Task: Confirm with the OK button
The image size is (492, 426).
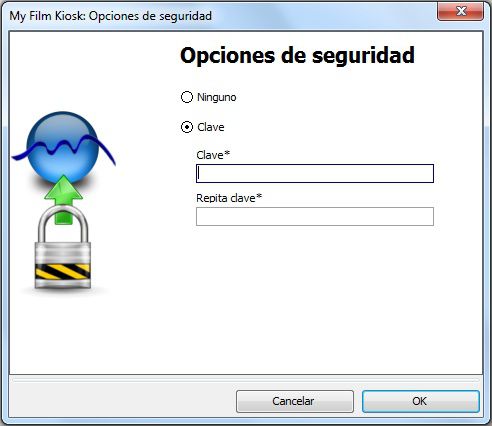Action: click(x=421, y=401)
